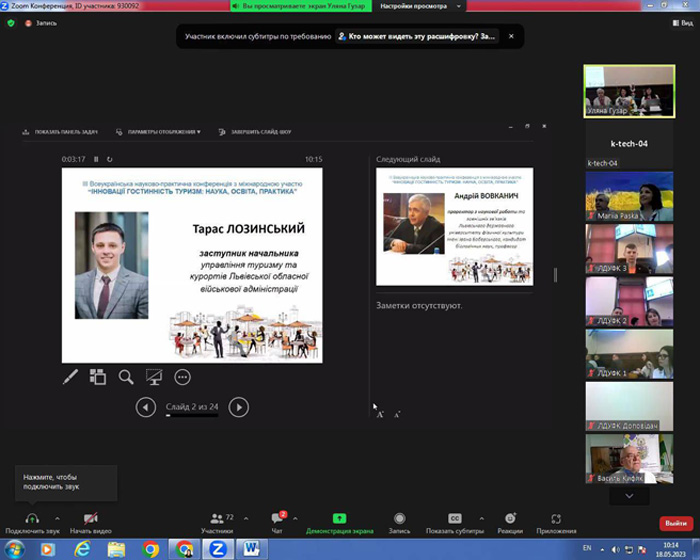Select the Maria Paska video thumbnail
The width and height of the screenshot is (700, 560).
click(629, 196)
